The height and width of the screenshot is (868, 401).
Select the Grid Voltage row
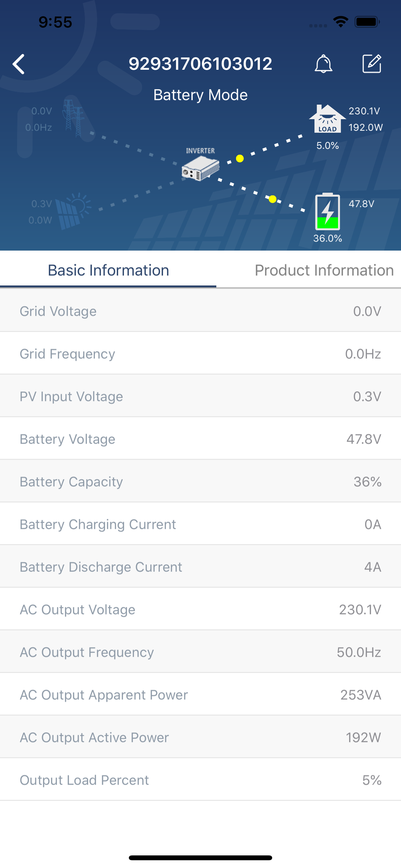(200, 311)
